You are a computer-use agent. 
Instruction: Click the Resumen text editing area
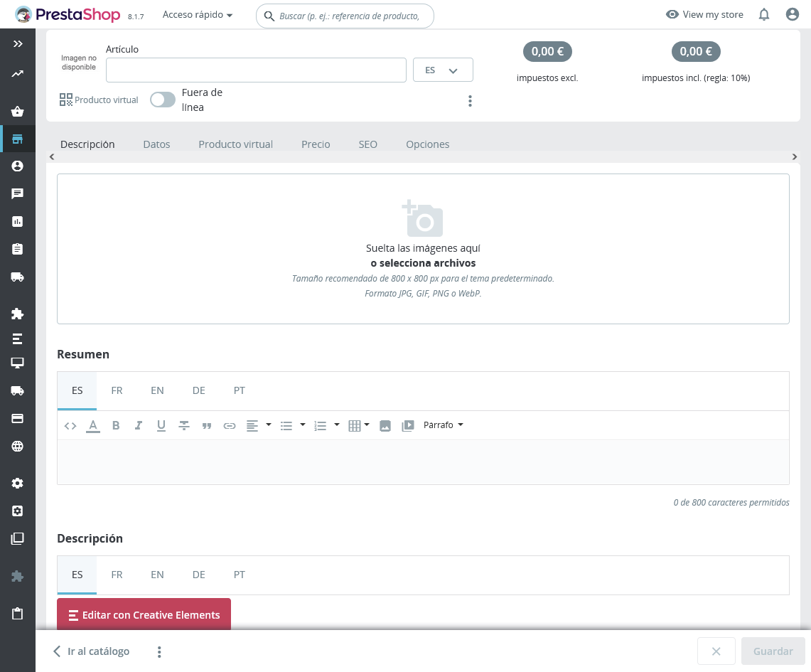click(423, 462)
